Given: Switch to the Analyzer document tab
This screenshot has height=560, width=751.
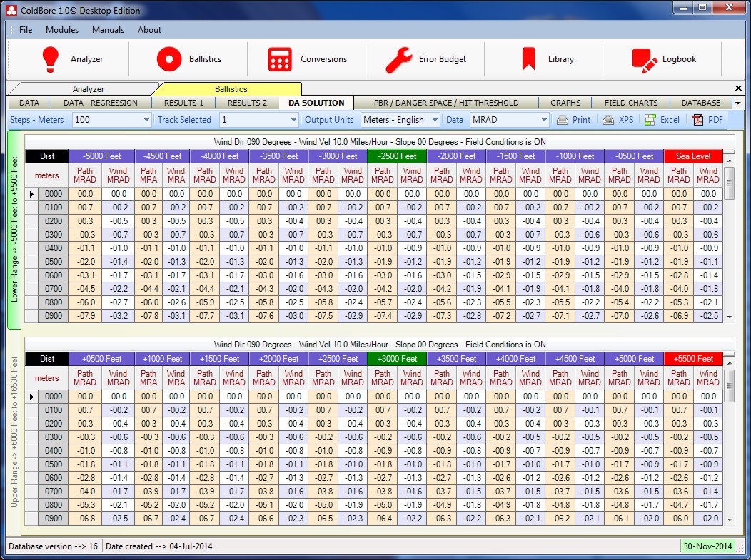Looking at the screenshot, I should (x=88, y=89).
